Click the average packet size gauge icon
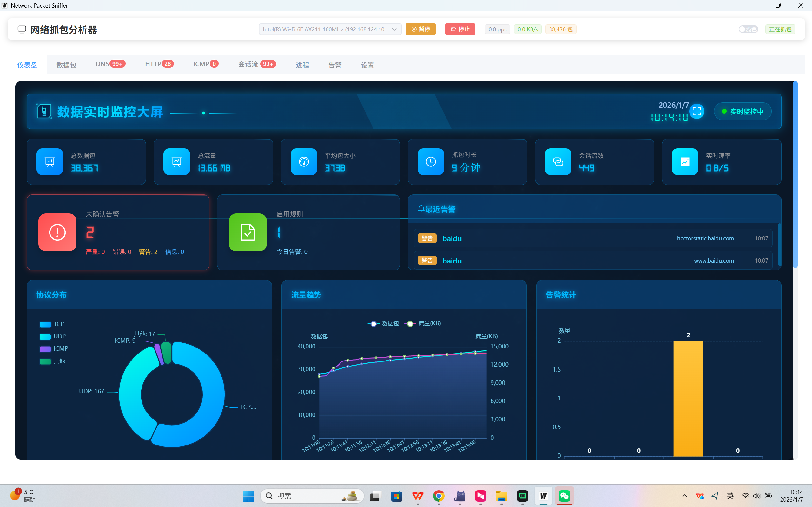Image resolution: width=812 pixels, height=507 pixels. click(x=304, y=162)
